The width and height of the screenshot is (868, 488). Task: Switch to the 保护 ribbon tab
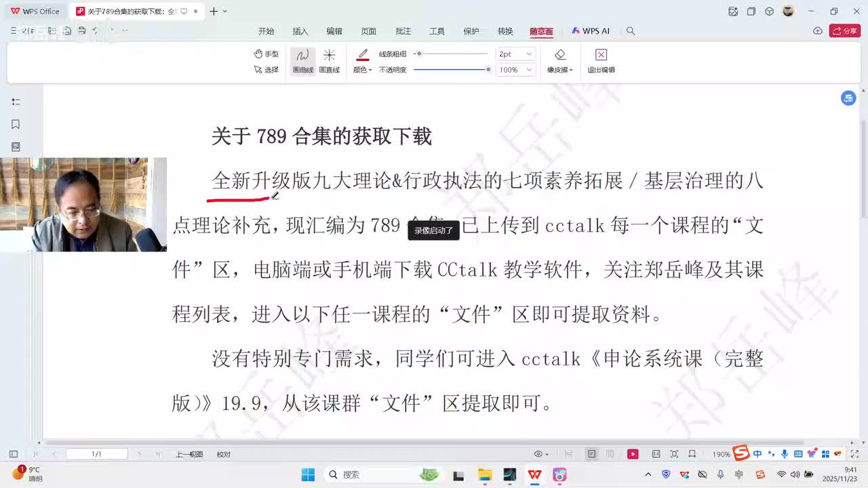point(471,31)
